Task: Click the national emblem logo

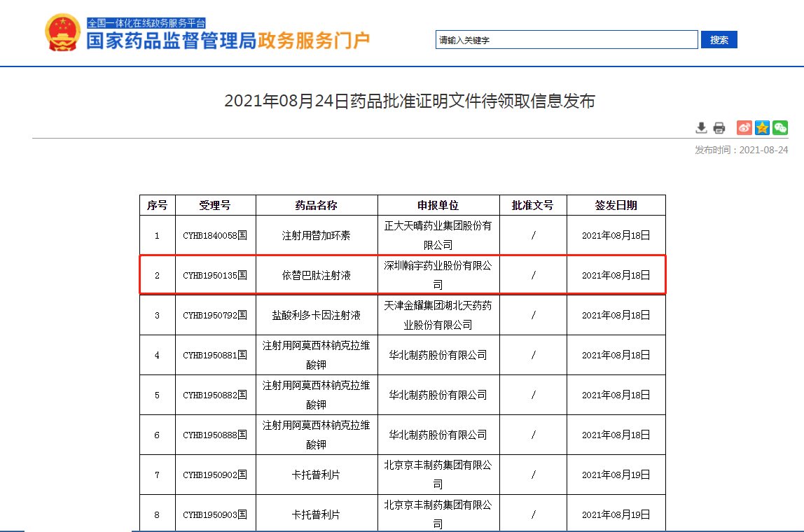Action: pyautogui.click(x=63, y=33)
